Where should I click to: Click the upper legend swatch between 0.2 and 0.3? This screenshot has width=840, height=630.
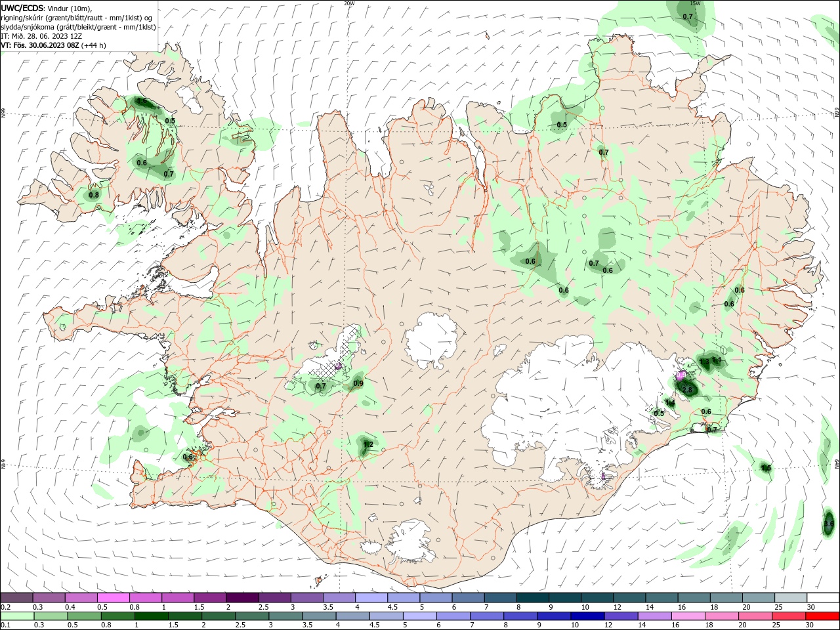16,598
